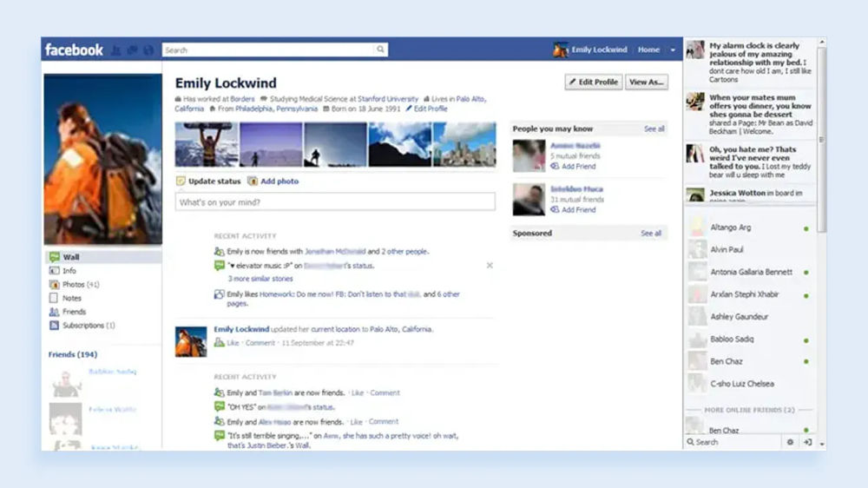Add suggested friend with 31 mutual friends
The width and height of the screenshot is (868, 488).
pos(573,210)
